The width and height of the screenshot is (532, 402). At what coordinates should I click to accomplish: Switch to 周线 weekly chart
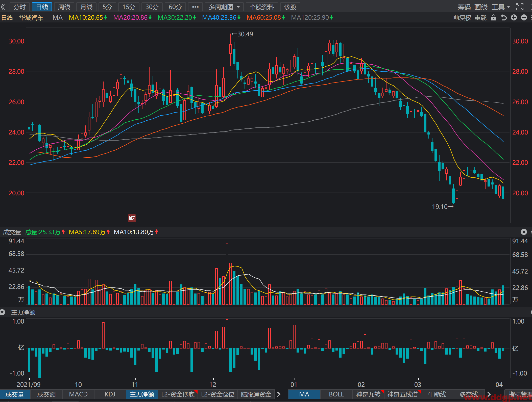64,7
